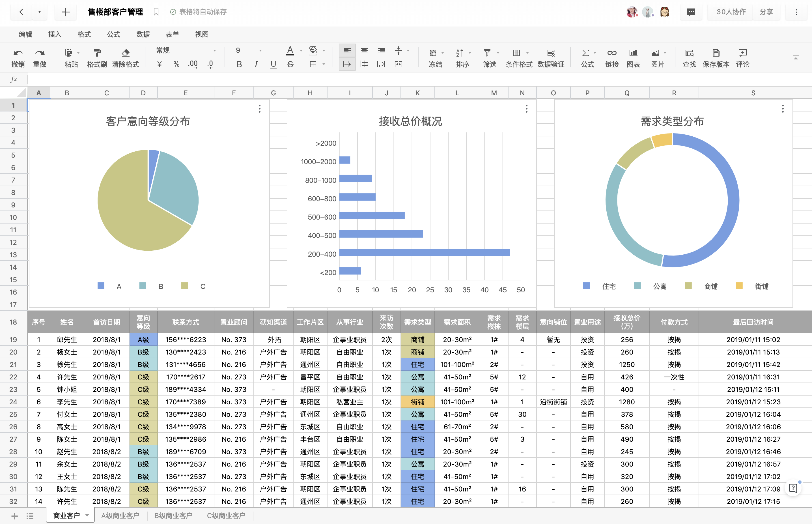Screen dimensions: 812x524
Task: Apply percent % format
Action: [176, 64]
